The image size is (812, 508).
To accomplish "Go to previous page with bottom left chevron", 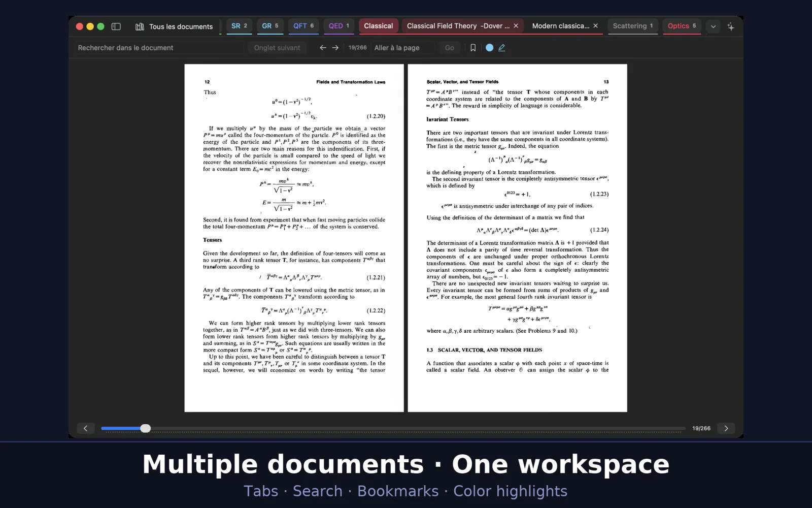I will (85, 428).
